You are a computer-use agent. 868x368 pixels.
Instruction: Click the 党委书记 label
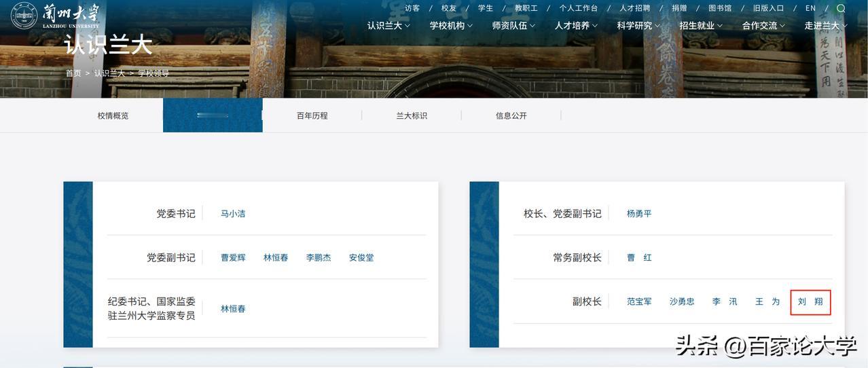(176, 214)
